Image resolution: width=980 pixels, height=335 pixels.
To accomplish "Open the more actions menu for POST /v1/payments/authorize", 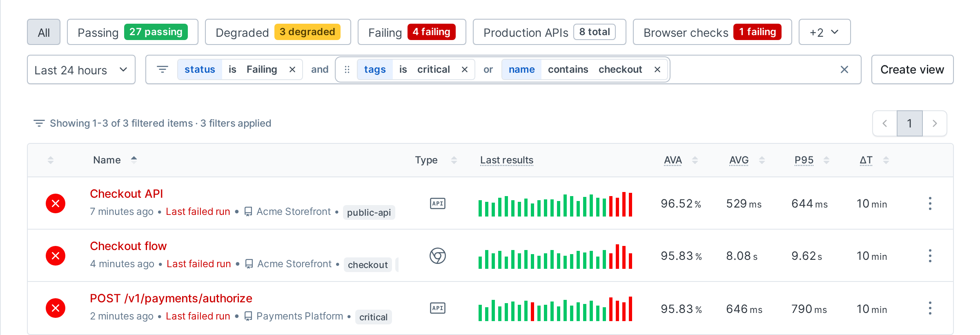I will click(930, 308).
